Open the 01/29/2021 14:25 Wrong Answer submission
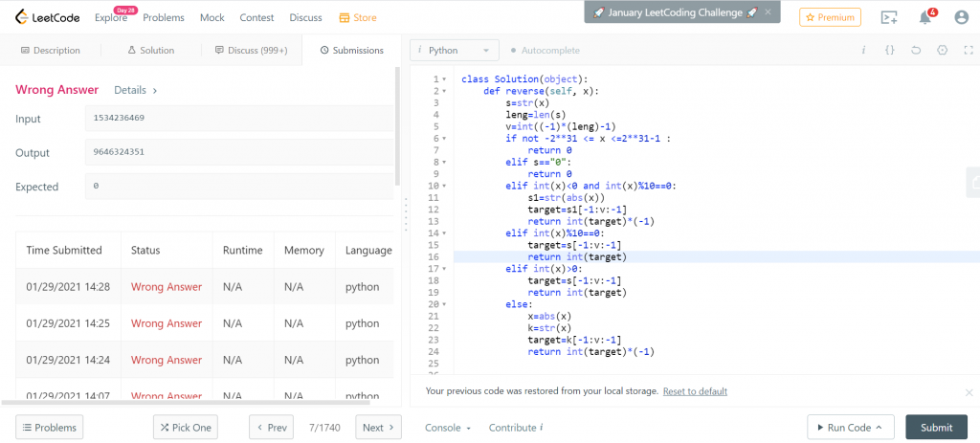This screenshot has width=980, height=443. click(x=167, y=323)
